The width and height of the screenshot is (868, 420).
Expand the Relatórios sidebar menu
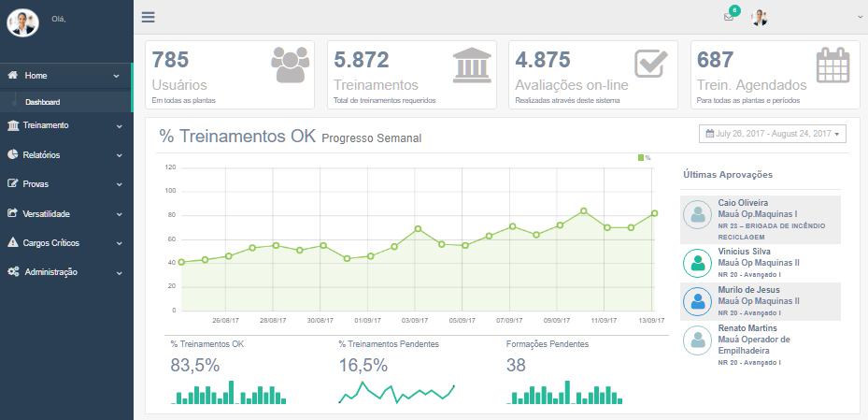(65, 154)
